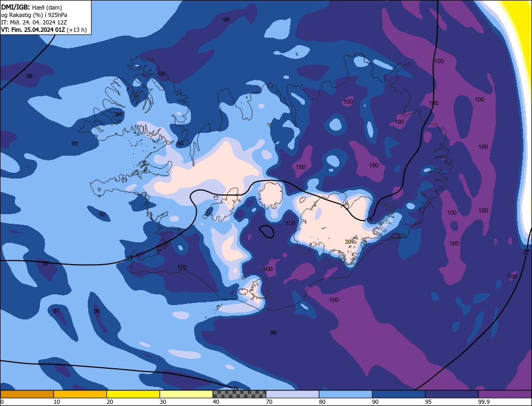Click the 'DMI/IGB: Hæð (dam)' title line
Image resolution: width=532 pixels, height=406 pixels.
tap(32, 7)
